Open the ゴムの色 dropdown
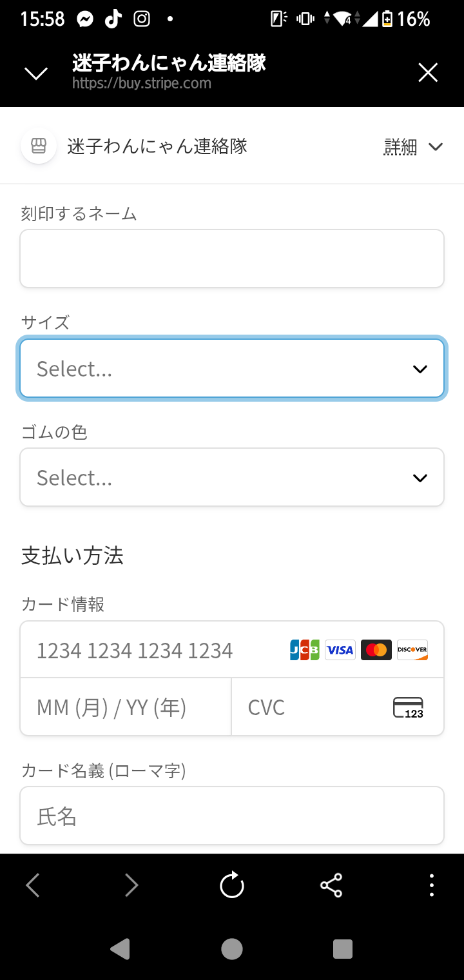464x980 pixels. pyautogui.click(x=232, y=477)
